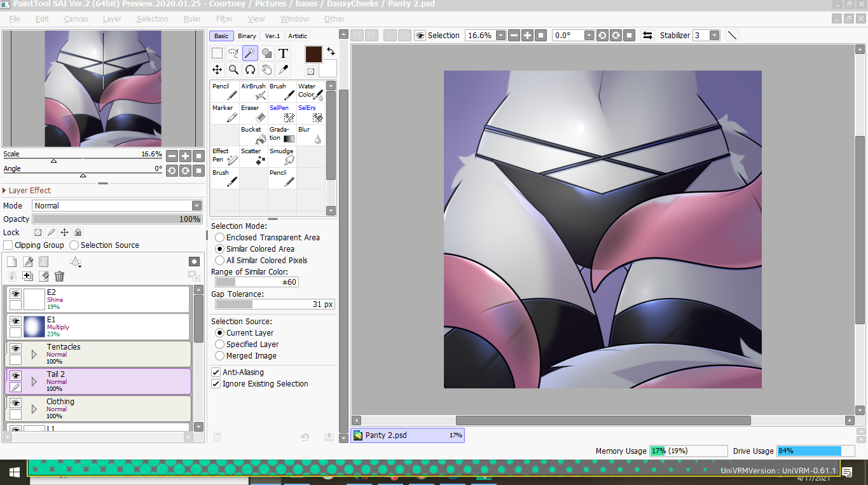
Task: Choose the Eraser tool
Action: pyautogui.click(x=254, y=113)
